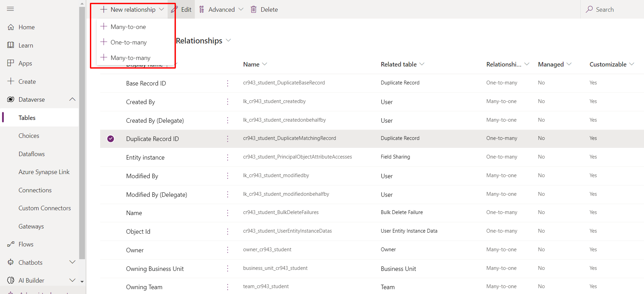Click the Search magnifier icon
The height and width of the screenshot is (294, 644).
(589, 9)
